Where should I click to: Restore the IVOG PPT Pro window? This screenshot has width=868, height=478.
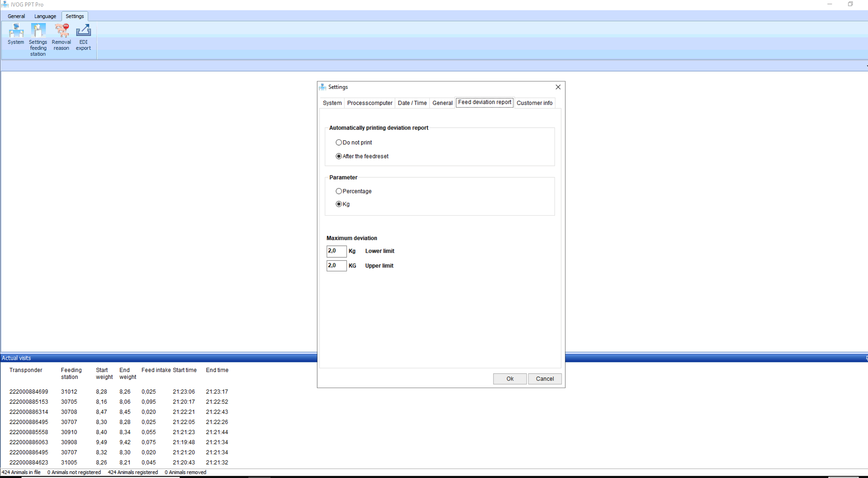(x=850, y=4)
